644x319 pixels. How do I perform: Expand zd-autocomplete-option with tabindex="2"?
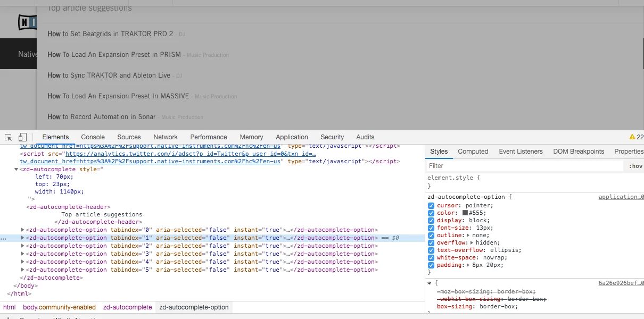[22, 246]
